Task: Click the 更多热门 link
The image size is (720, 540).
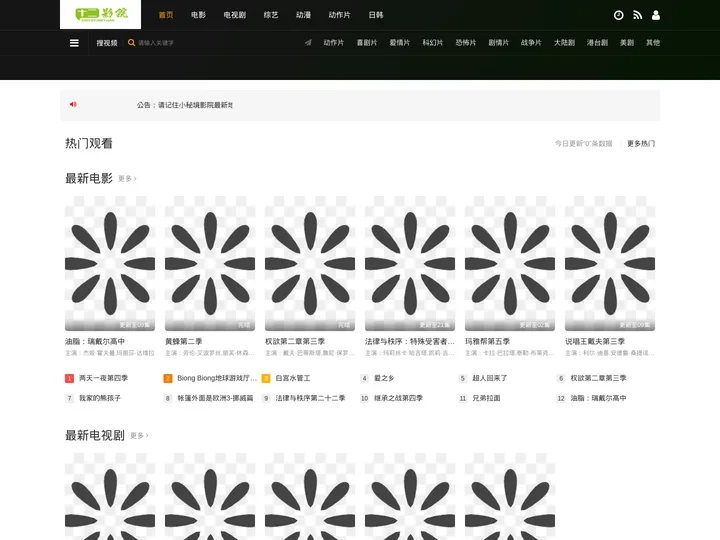Action: [x=641, y=144]
